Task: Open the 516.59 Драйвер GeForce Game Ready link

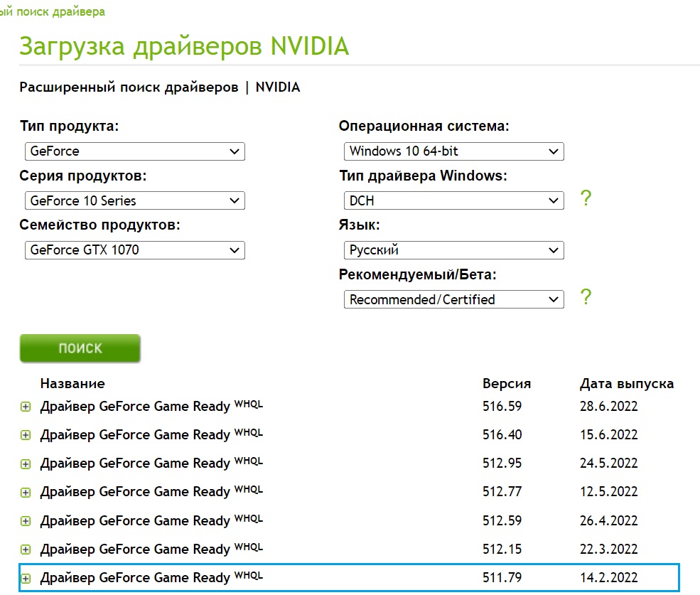Action: (135, 407)
